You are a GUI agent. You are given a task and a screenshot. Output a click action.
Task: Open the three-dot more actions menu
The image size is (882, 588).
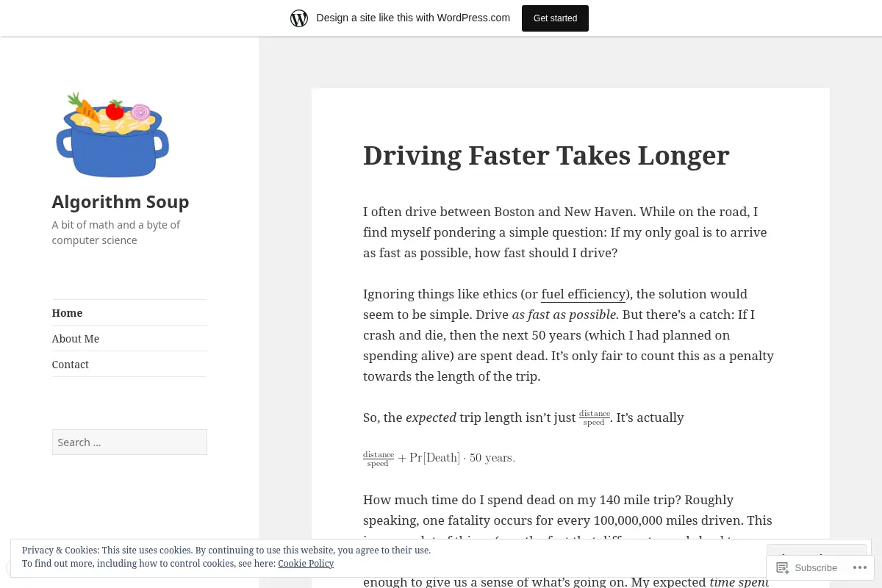(860, 567)
